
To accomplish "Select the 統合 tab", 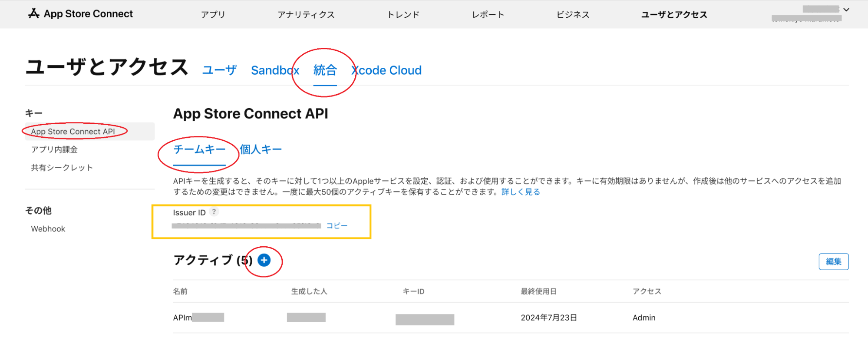I will tap(325, 70).
